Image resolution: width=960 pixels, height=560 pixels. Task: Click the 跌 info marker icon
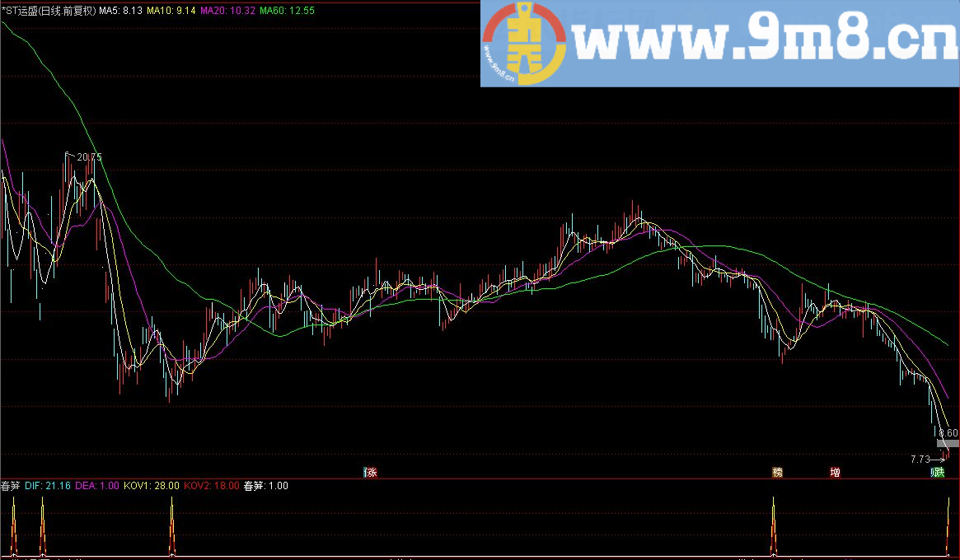coord(938,473)
